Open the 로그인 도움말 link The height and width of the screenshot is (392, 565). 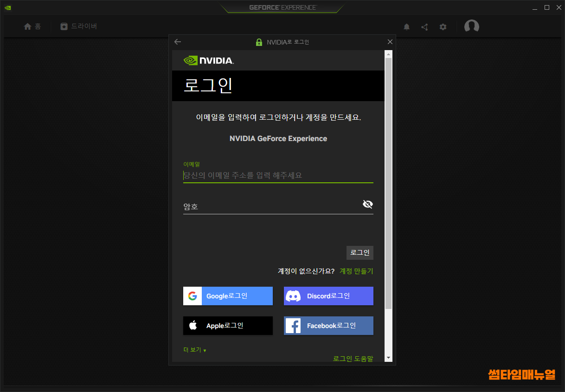353,358
